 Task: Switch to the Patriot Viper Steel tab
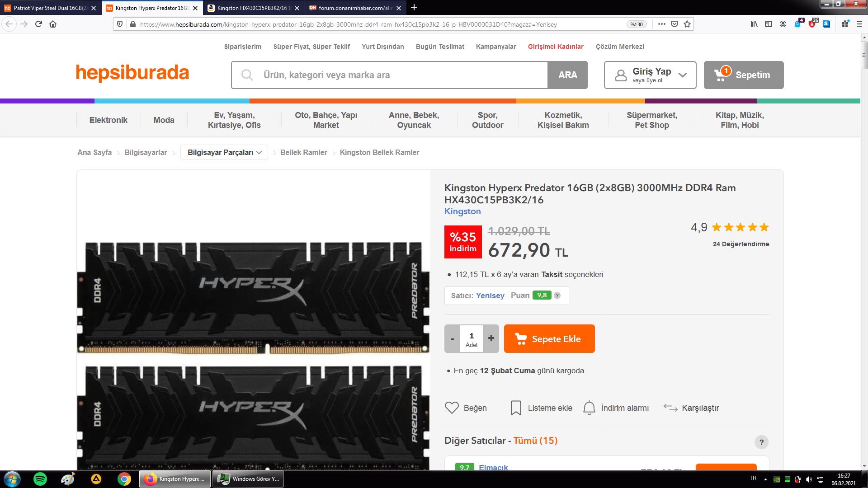coord(51,8)
